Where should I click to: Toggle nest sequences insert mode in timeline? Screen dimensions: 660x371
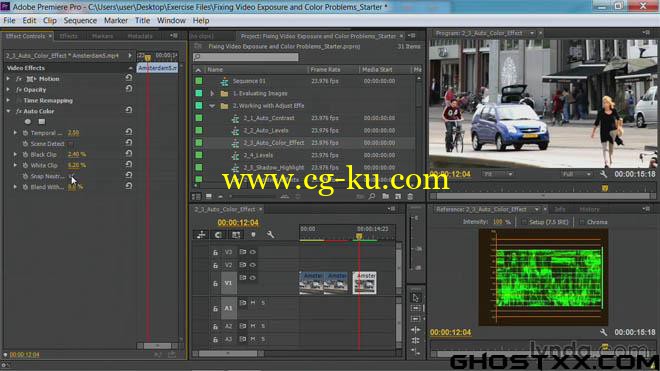pyautogui.click(x=201, y=235)
